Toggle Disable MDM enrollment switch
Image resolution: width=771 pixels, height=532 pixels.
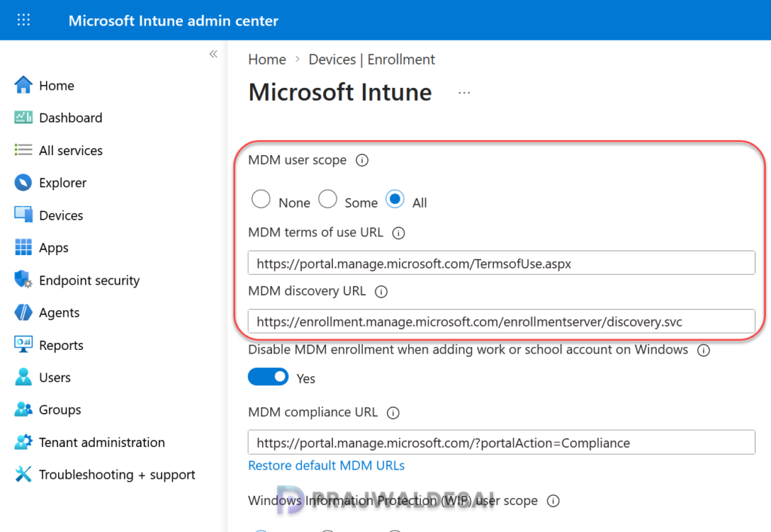268,377
